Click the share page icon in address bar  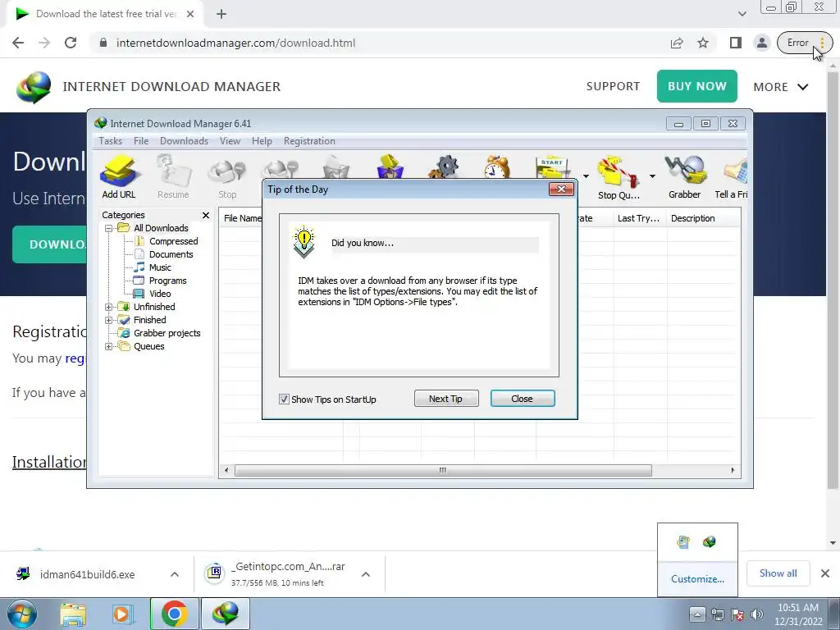[677, 43]
